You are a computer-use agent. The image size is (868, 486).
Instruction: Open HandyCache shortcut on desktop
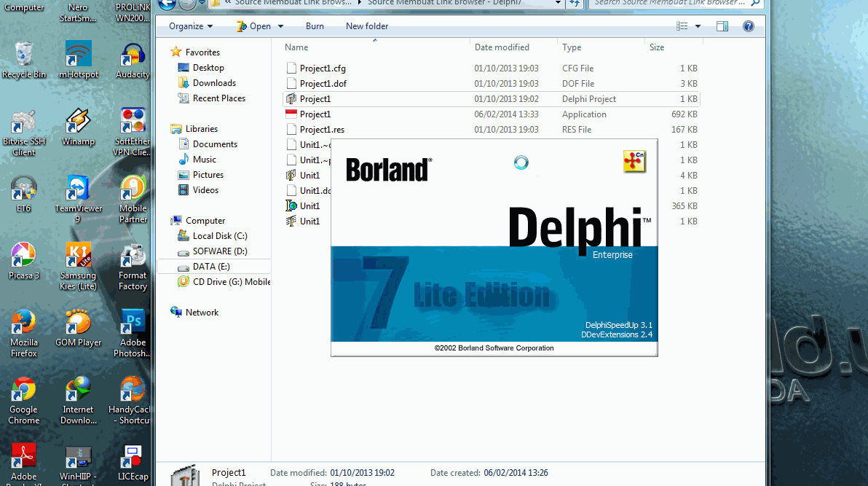(x=130, y=400)
